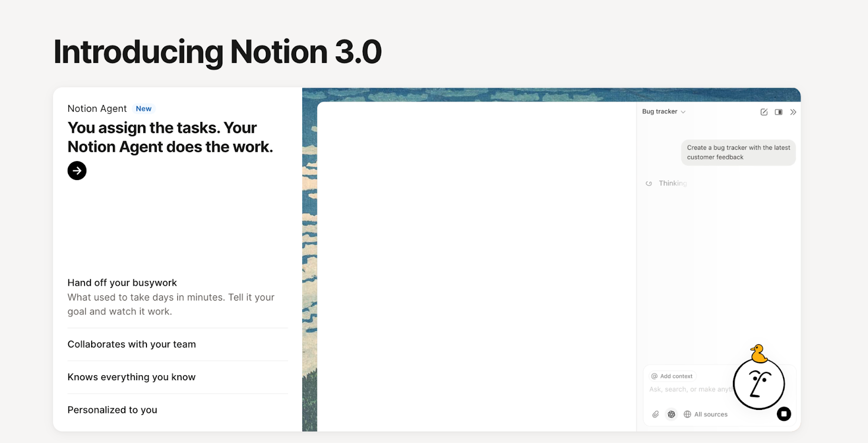This screenshot has width=868, height=443.
Task: Expand Knows everything you know section
Action: click(177, 377)
